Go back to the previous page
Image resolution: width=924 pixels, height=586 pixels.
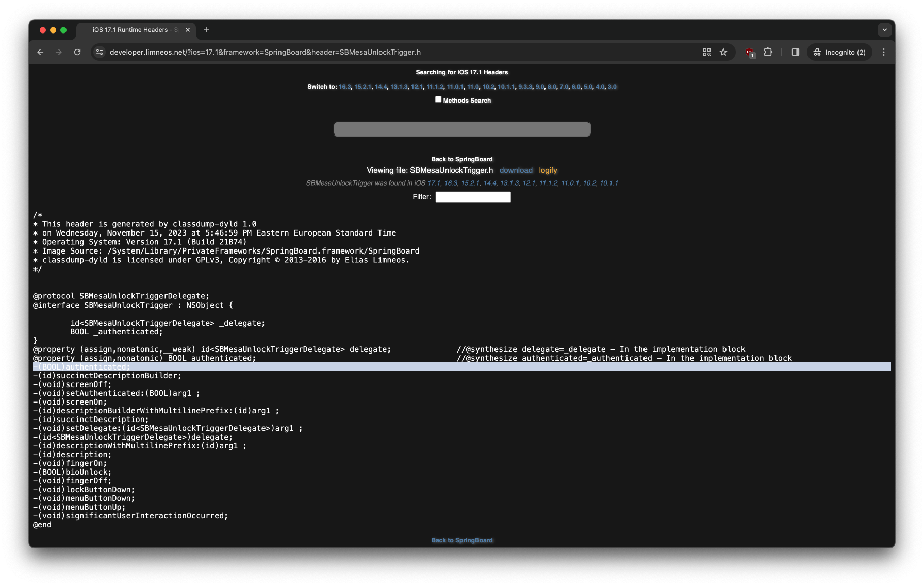(x=40, y=52)
